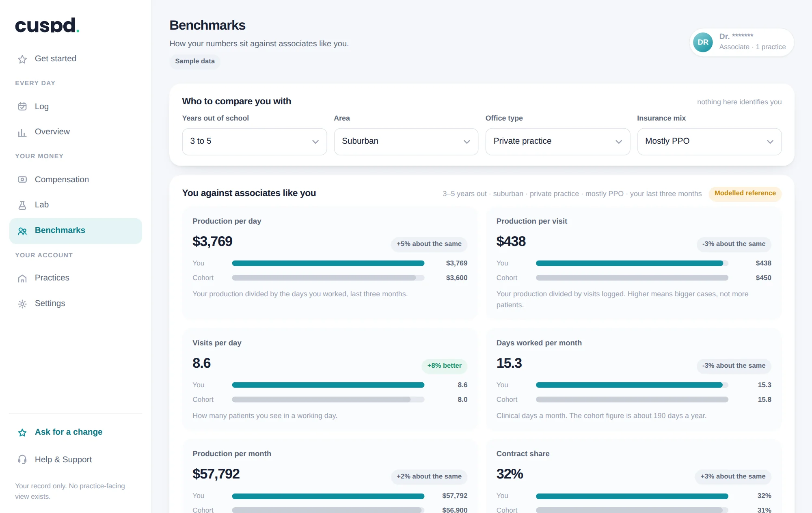The height and width of the screenshot is (513, 812).
Task: Click the Who to compare you with heading
Action: [x=237, y=101]
